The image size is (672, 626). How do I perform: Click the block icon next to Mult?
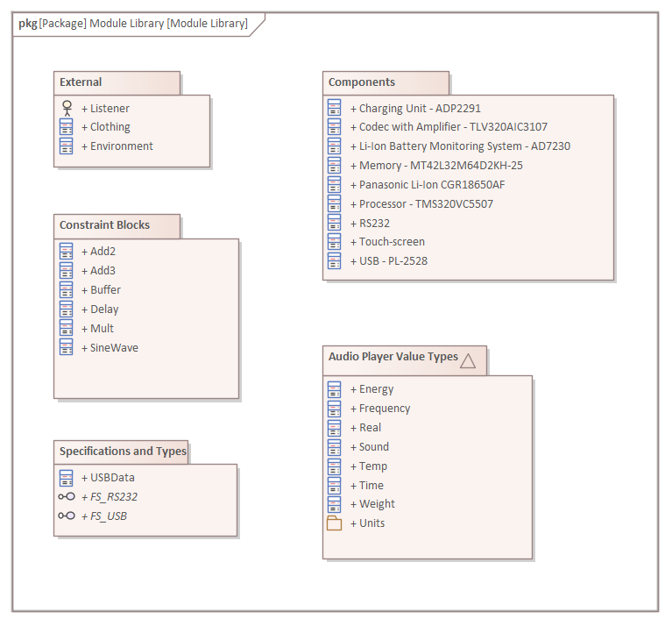[x=67, y=329]
